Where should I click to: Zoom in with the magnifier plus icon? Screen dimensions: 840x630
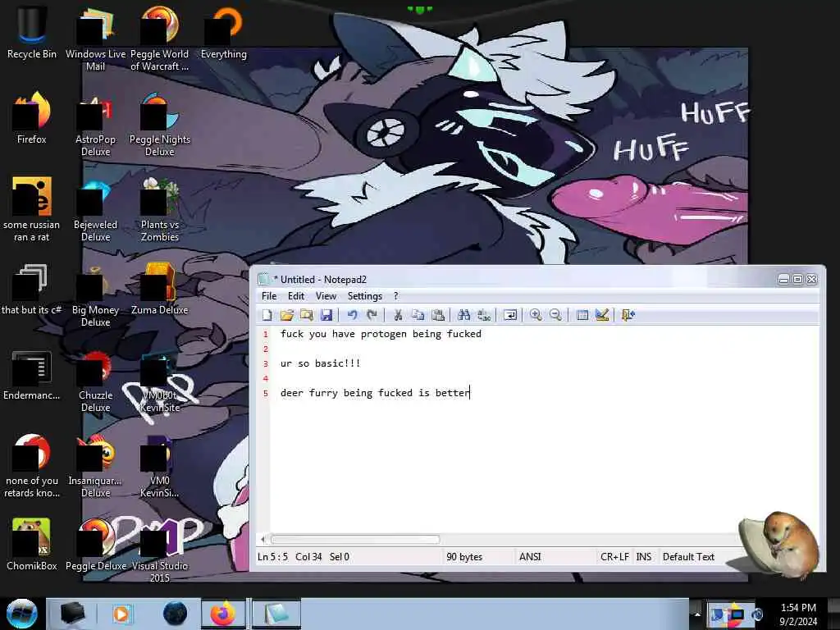click(536, 315)
